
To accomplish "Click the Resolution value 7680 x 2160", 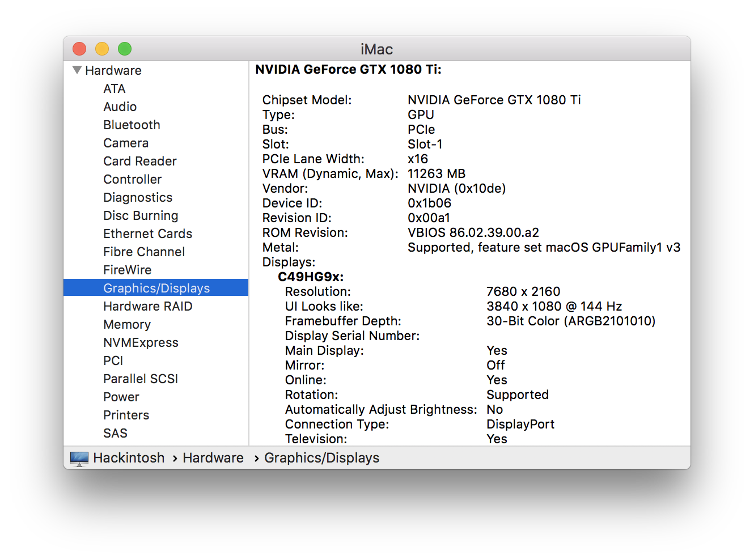I will 523,291.
